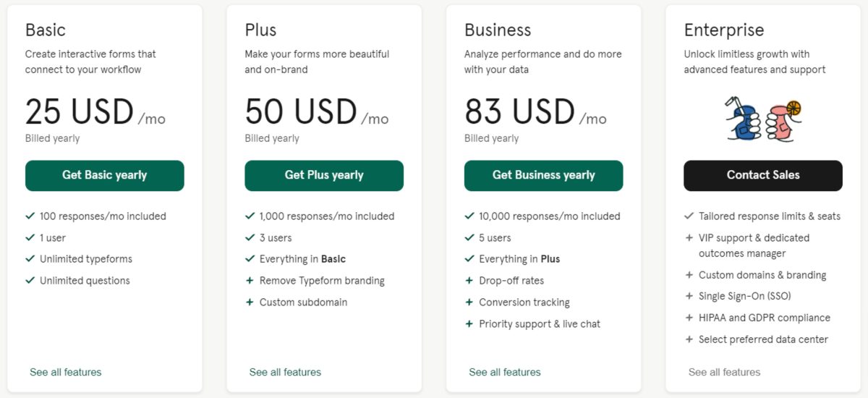Click plus icon next to Custom subdomain

[x=250, y=302]
